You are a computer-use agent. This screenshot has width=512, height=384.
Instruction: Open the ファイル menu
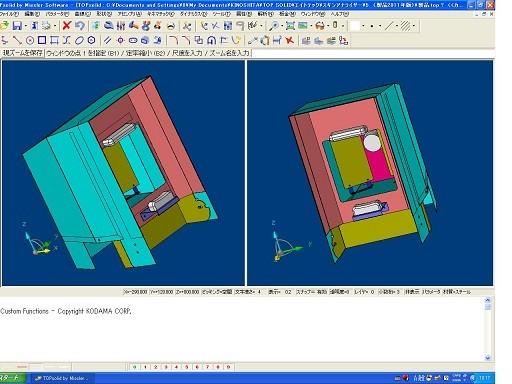point(9,14)
